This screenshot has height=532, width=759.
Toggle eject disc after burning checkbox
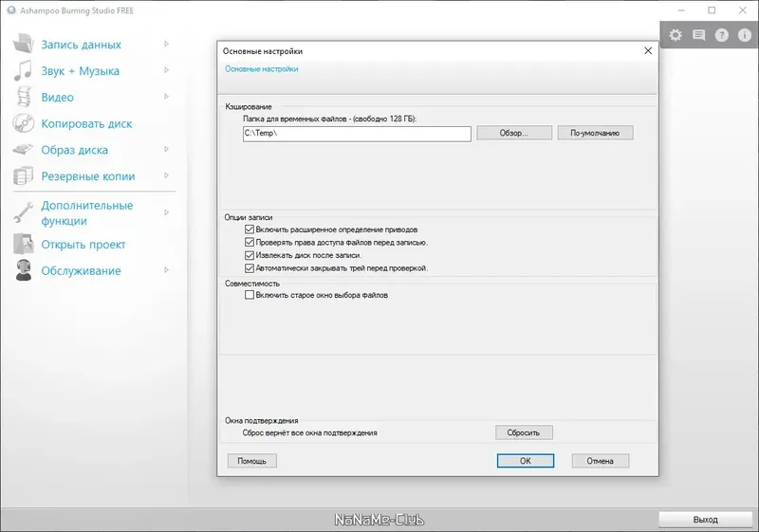[250, 255]
